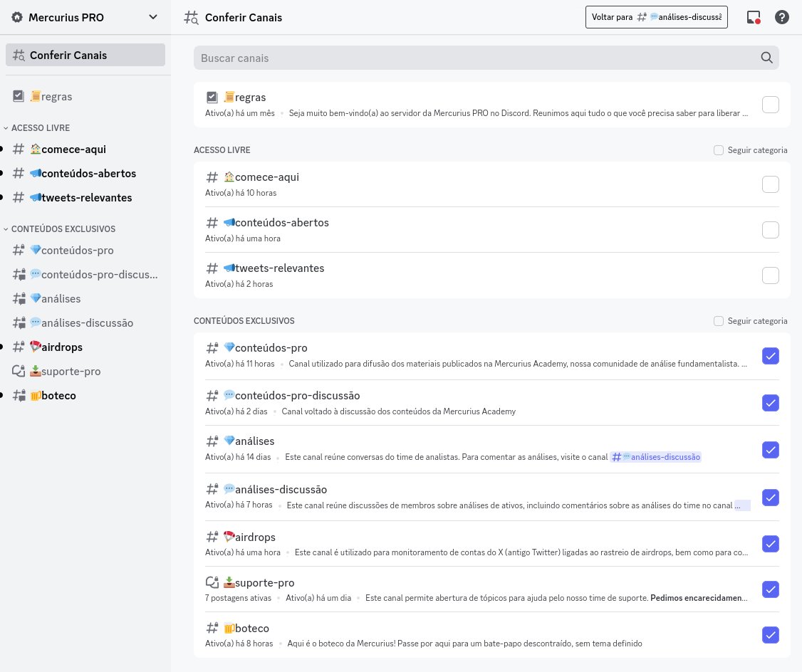Open conteúdos-pro row in channel list
Screen dimensions: 802x672
491,356
